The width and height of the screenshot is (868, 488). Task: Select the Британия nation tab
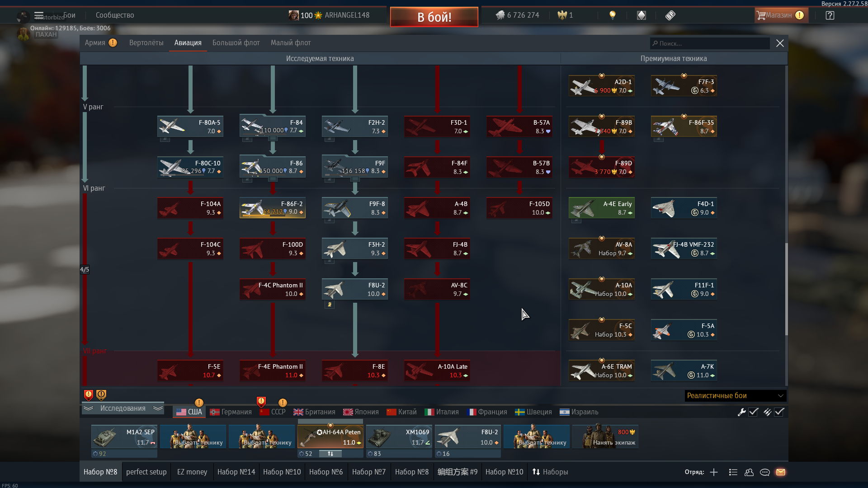pyautogui.click(x=314, y=412)
